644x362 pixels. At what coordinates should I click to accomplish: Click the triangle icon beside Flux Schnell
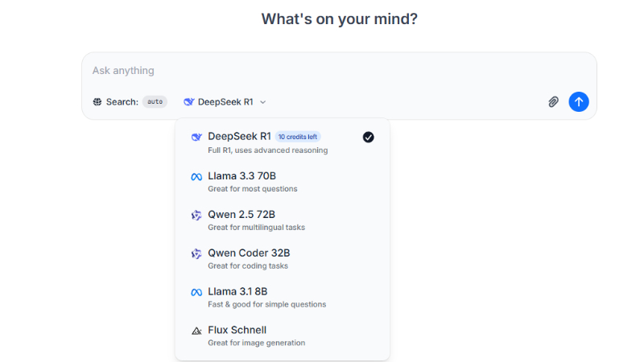[196, 331]
